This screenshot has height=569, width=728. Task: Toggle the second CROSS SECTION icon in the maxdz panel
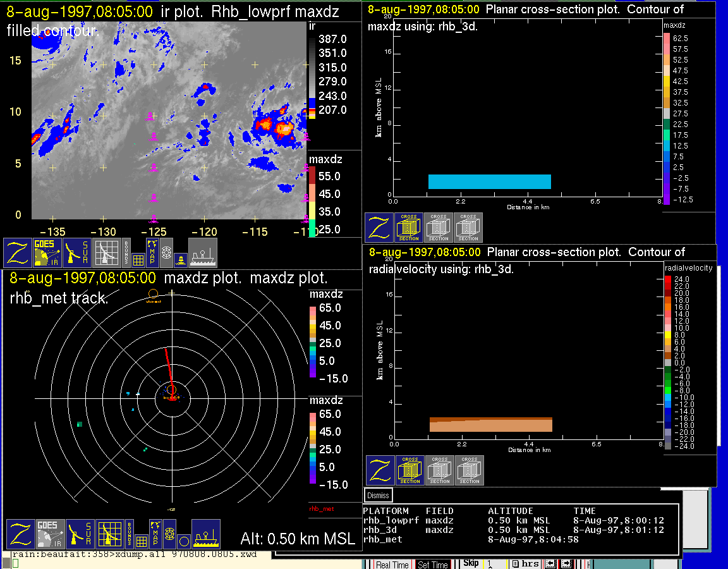439,228
